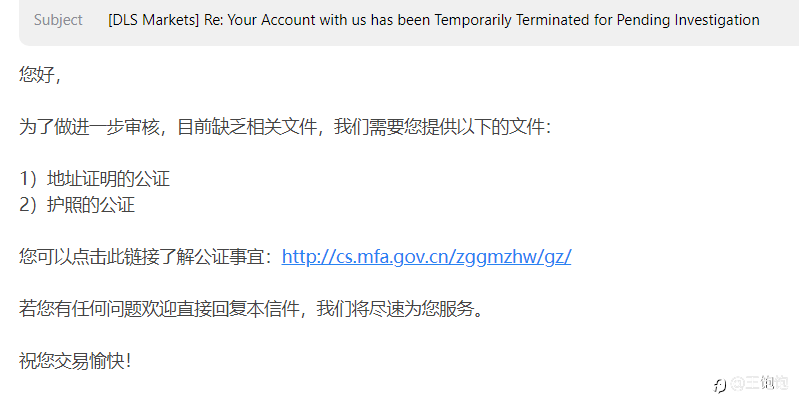Select list item 护照的公证

(x=91, y=205)
